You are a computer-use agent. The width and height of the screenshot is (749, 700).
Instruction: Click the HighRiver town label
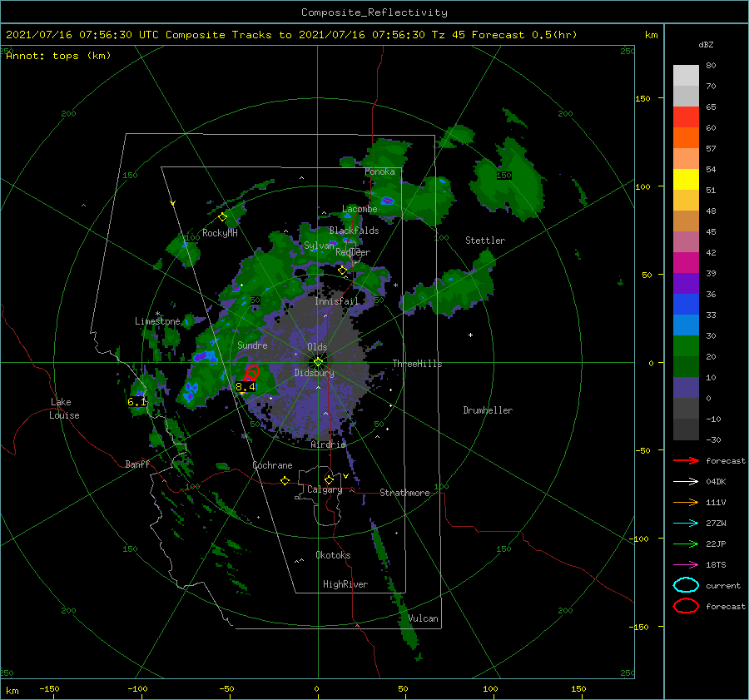click(345, 584)
